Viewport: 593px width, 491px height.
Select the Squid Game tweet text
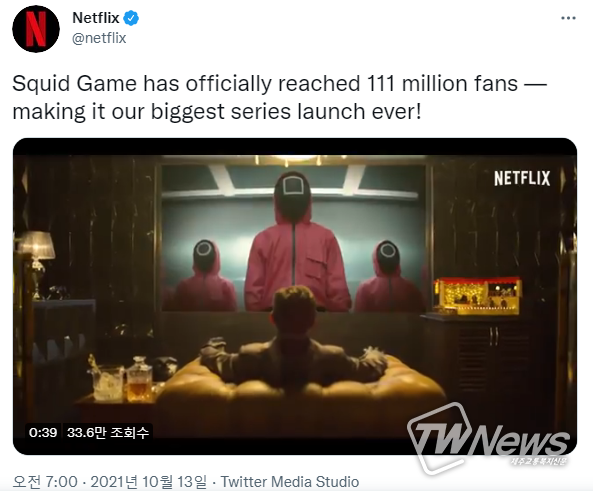point(280,98)
